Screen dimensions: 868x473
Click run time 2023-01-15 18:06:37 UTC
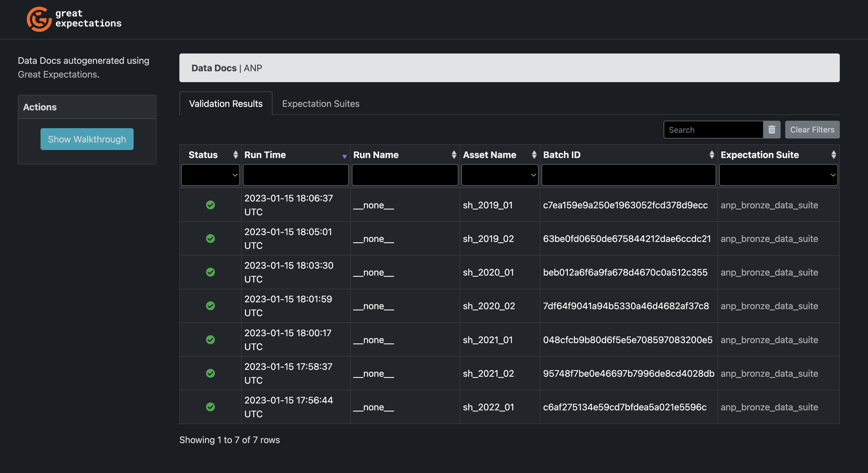[x=289, y=205]
